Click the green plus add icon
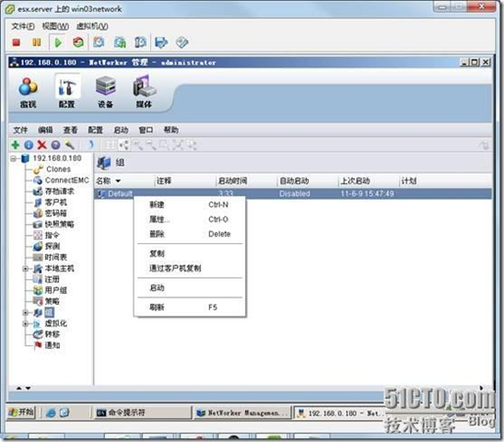The image size is (504, 442). pos(15,145)
